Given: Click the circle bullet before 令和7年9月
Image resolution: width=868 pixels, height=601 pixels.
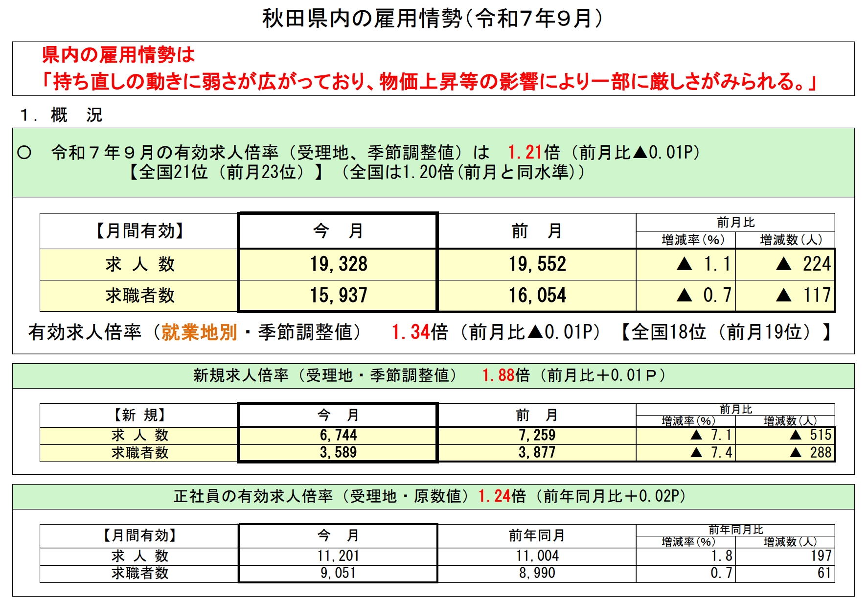Looking at the screenshot, I should click(24, 153).
